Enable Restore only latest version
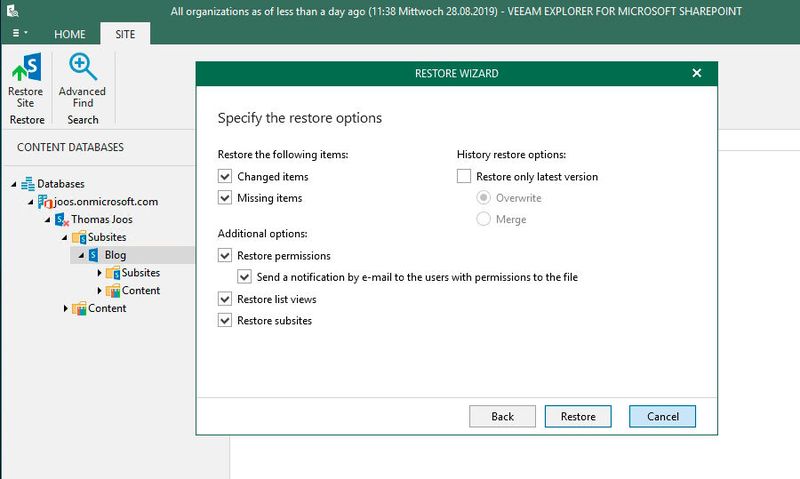The height and width of the screenshot is (479, 800). coord(464,177)
